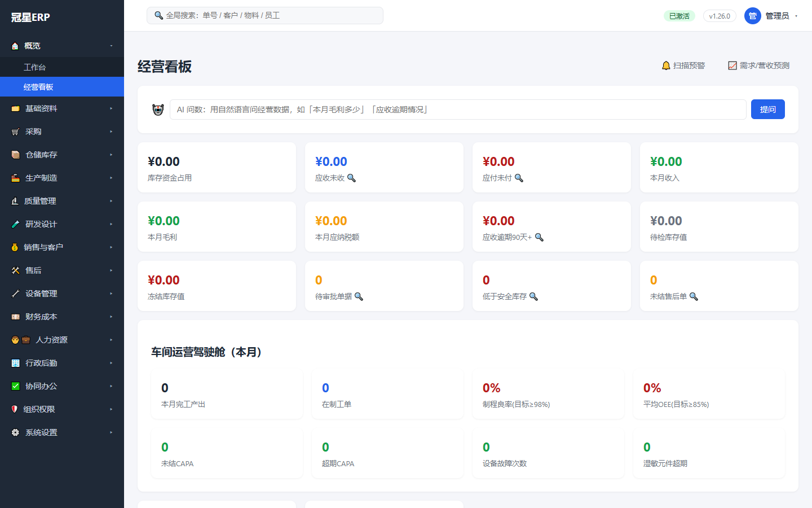Select the 经营看板 menu item
The height and width of the screenshot is (508, 812).
point(62,87)
